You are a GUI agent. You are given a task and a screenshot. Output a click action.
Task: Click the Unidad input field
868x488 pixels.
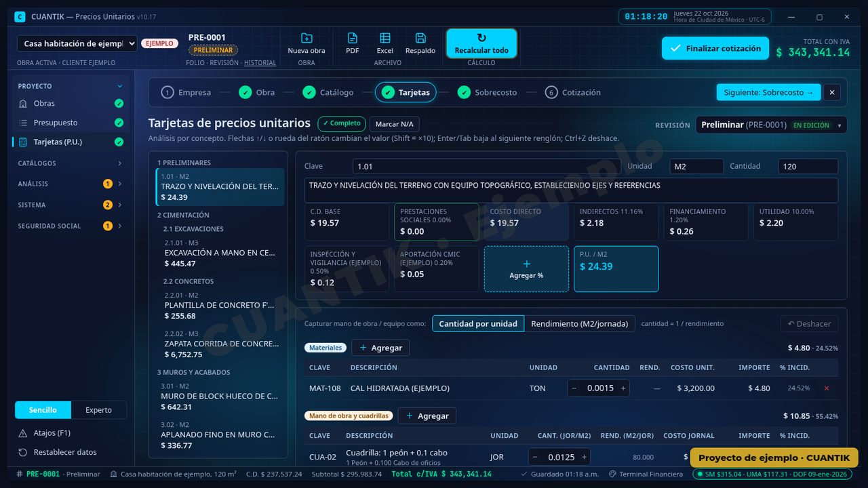coord(696,166)
